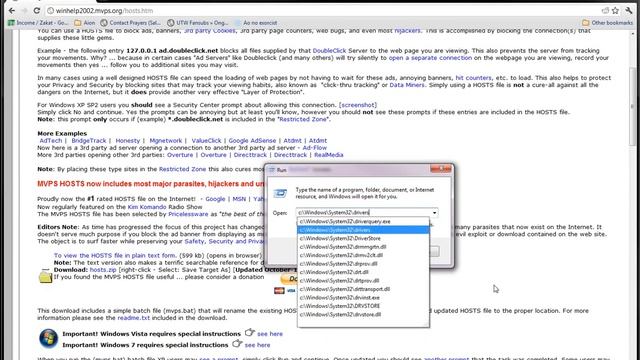The image size is (640, 360).
Task: Select the uppercase DRVSTORE entry
Action: pos(363,306)
